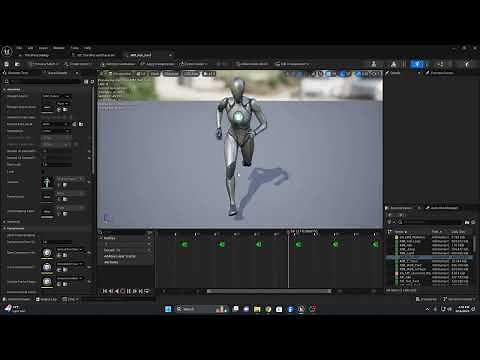
Task: Select the Attributes track row
Action: point(125,262)
